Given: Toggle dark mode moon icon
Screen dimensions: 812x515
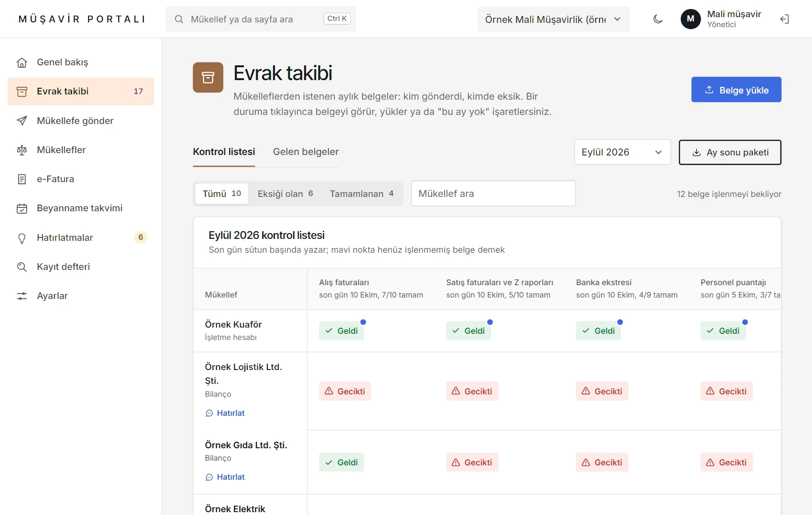Looking at the screenshot, I should tap(658, 19).
